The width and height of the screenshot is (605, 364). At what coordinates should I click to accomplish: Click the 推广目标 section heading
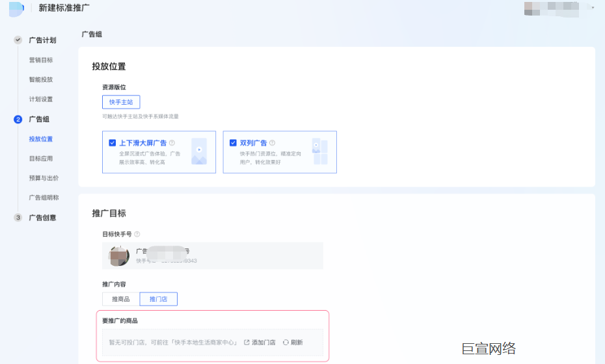(x=109, y=214)
